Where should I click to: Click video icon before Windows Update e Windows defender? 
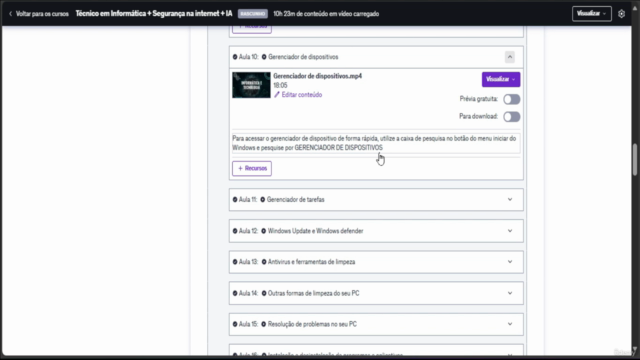pos(264,231)
